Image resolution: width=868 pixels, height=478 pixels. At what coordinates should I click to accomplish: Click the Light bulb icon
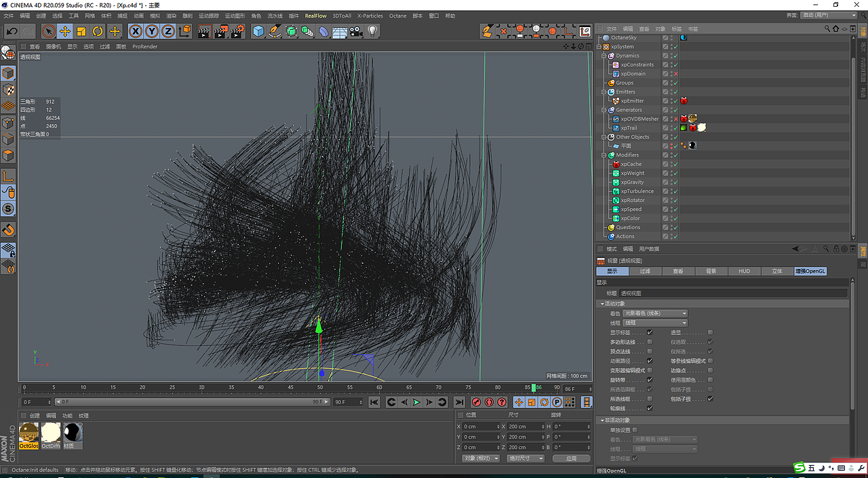tap(372, 31)
